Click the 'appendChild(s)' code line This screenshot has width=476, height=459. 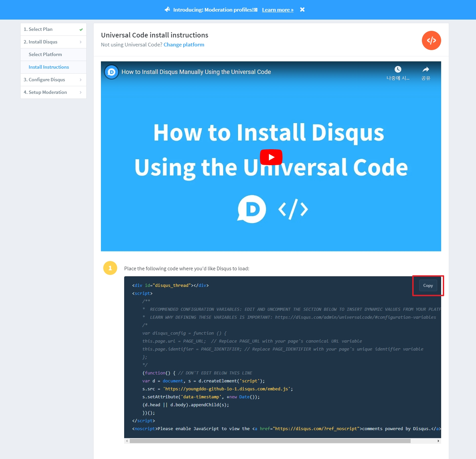click(186, 405)
